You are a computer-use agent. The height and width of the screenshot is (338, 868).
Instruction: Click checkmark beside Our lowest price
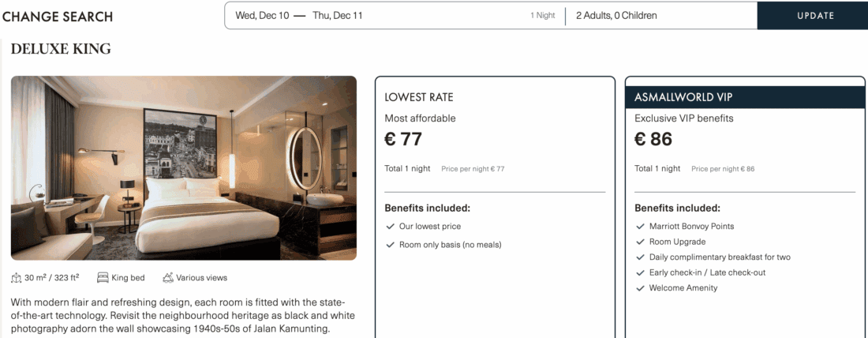[x=390, y=227]
